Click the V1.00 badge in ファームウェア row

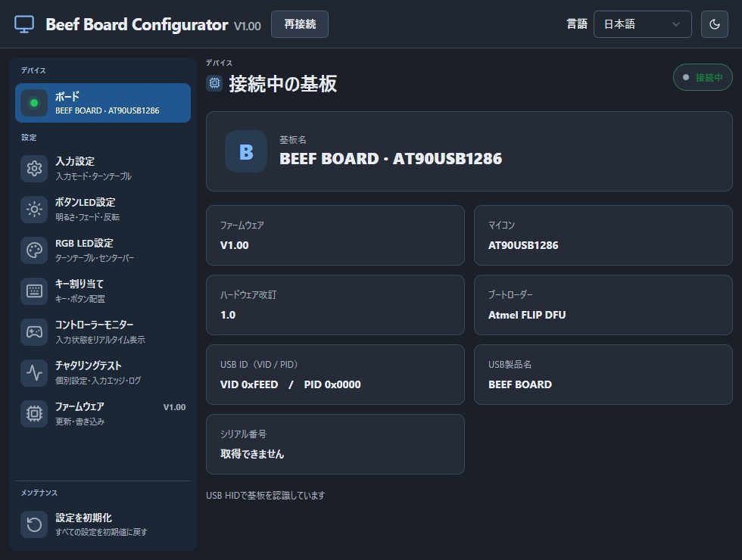[174, 407]
